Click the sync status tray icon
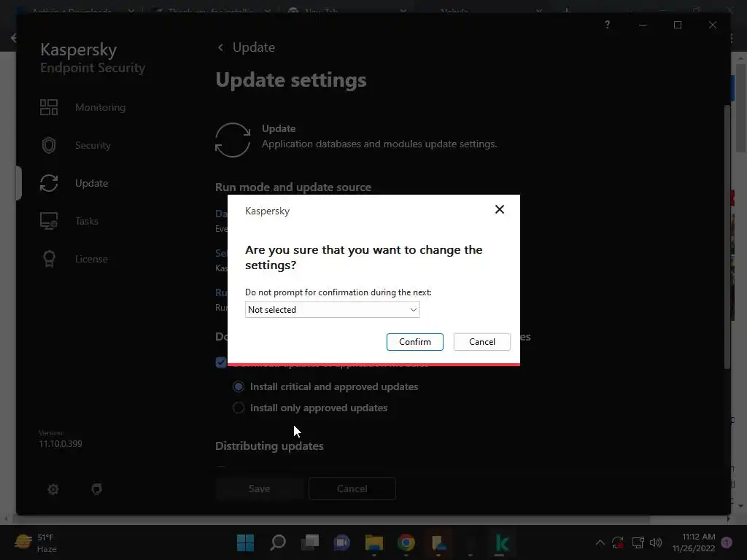The image size is (747, 560). 618,542
